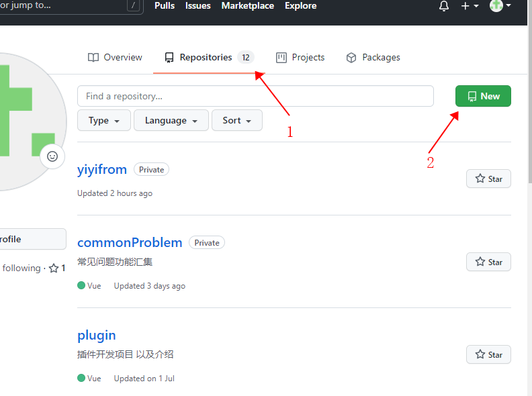Click the plugin description text
The height and width of the screenshot is (396, 532).
[x=125, y=354]
